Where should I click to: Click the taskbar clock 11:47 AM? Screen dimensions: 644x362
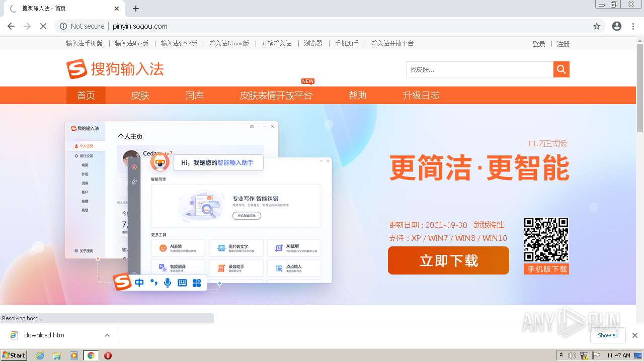coord(618,355)
